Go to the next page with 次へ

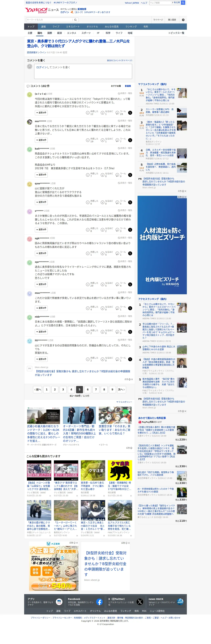(121, 389)
